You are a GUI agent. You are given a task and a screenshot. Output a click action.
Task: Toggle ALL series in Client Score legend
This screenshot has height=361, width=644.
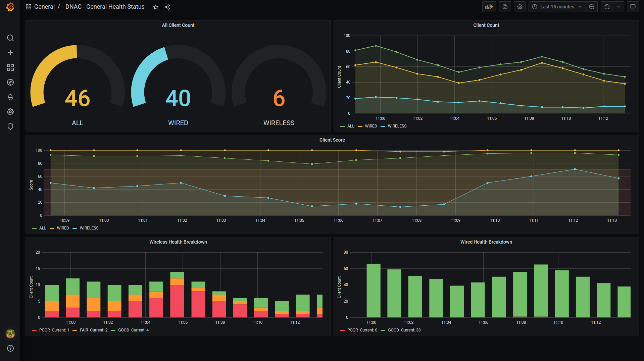[x=43, y=228]
